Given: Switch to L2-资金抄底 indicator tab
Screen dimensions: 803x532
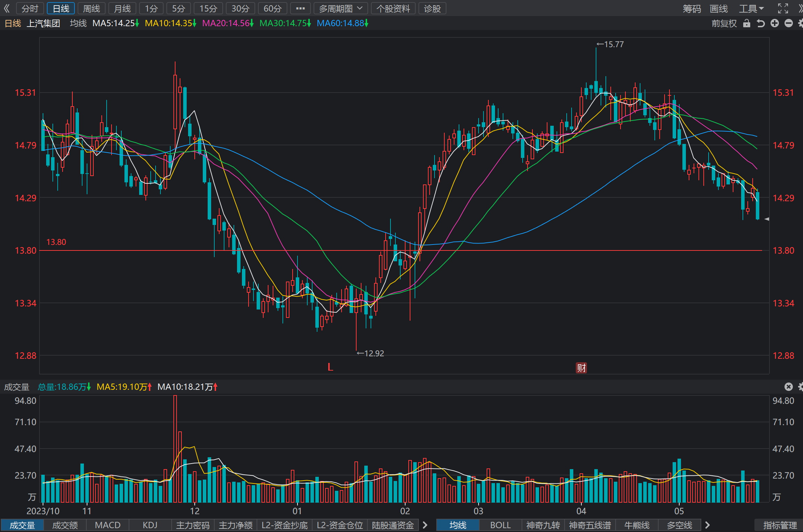Looking at the screenshot, I should tap(285, 525).
